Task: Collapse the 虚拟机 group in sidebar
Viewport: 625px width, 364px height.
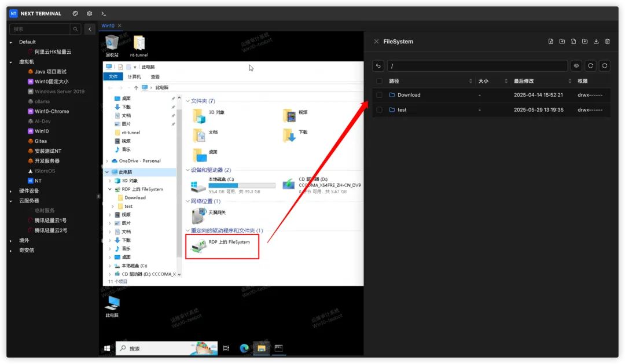Action: pyautogui.click(x=11, y=62)
